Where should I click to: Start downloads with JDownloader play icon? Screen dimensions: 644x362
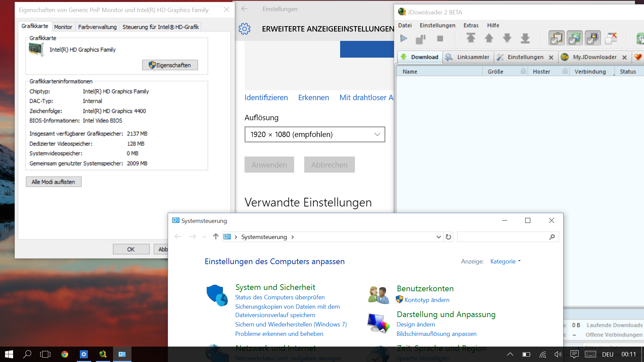(x=404, y=39)
